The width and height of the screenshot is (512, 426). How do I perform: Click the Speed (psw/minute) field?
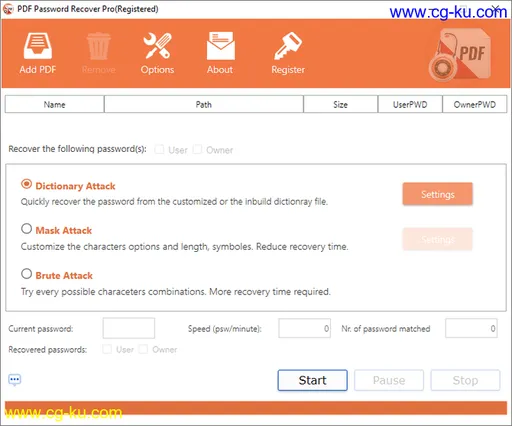(x=305, y=328)
